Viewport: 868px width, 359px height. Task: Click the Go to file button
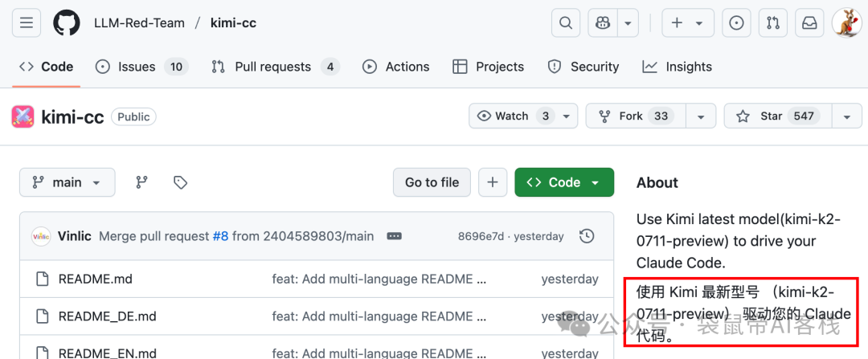click(432, 182)
